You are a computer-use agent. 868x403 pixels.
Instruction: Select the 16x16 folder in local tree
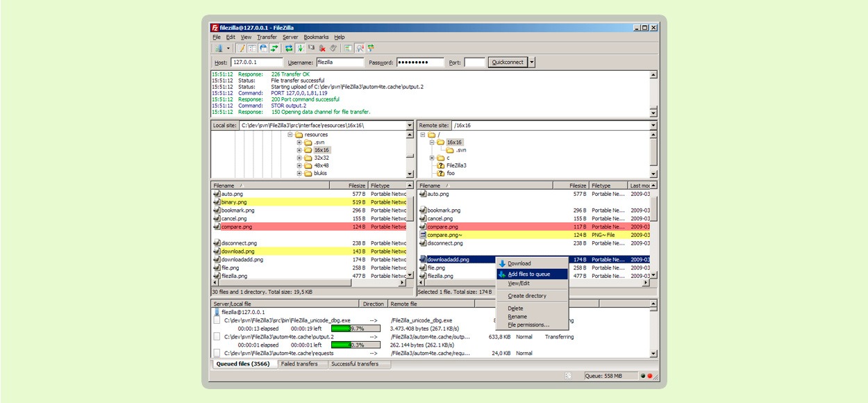point(322,150)
